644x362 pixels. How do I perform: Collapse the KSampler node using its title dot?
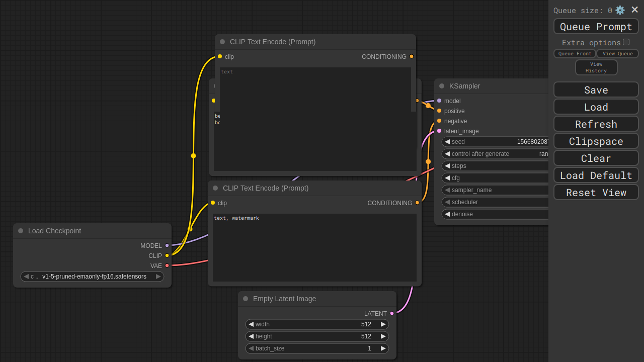pyautogui.click(x=442, y=86)
